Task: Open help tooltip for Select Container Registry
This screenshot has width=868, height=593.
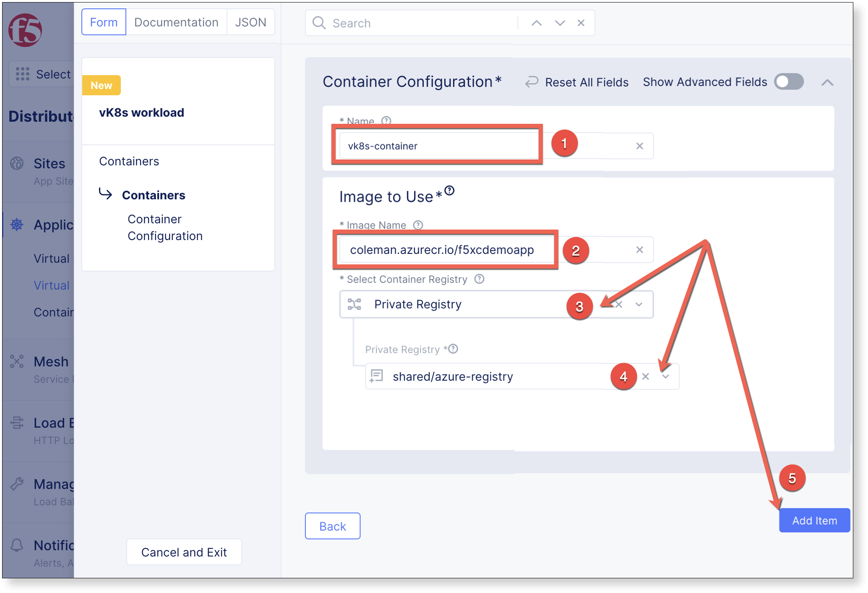Action: coord(480,279)
